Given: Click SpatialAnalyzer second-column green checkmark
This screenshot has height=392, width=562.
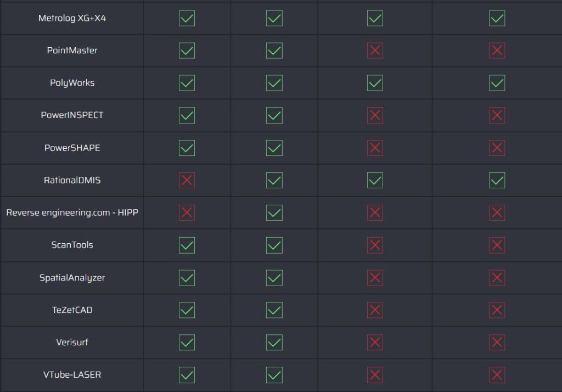Looking at the screenshot, I should click(274, 278).
